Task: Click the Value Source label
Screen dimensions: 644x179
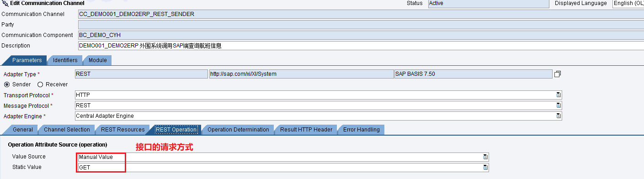Action: [29, 157]
